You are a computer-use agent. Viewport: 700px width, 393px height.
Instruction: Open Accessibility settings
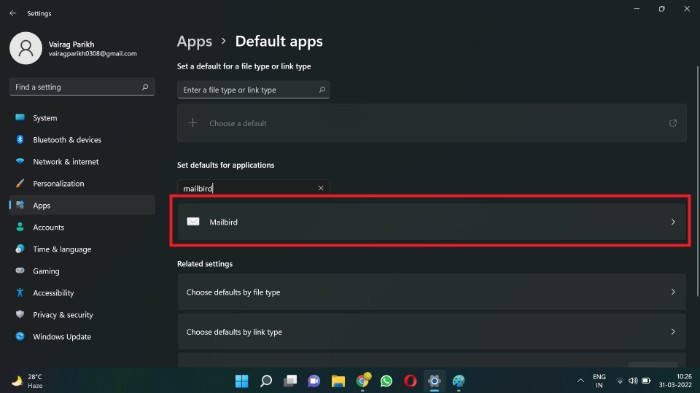pyautogui.click(x=82, y=293)
